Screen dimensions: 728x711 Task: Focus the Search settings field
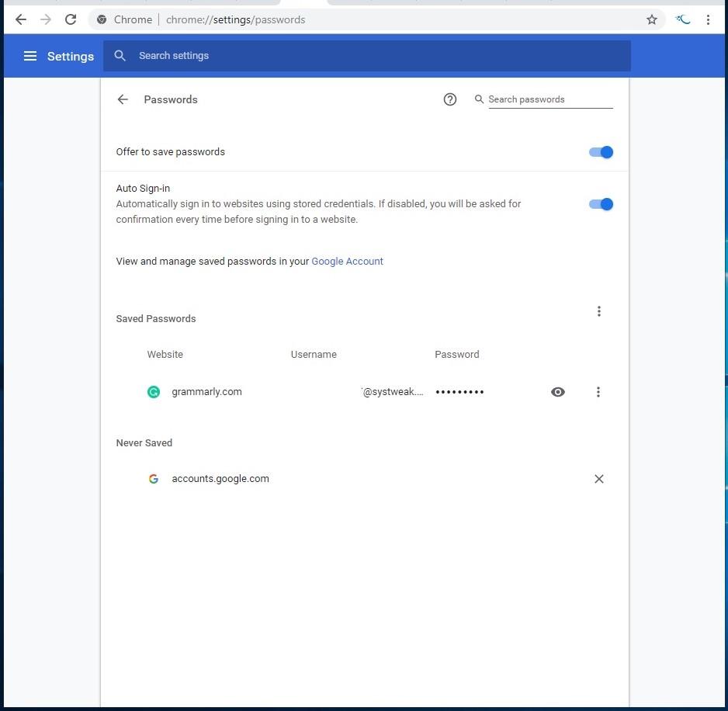click(x=367, y=56)
